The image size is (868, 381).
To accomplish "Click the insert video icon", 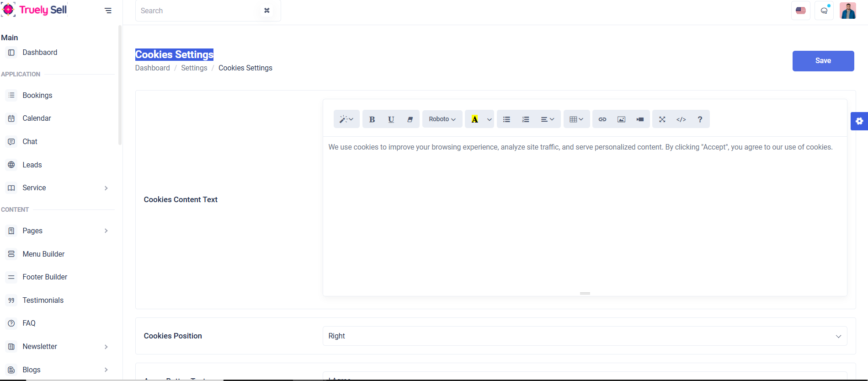I will tap(640, 119).
